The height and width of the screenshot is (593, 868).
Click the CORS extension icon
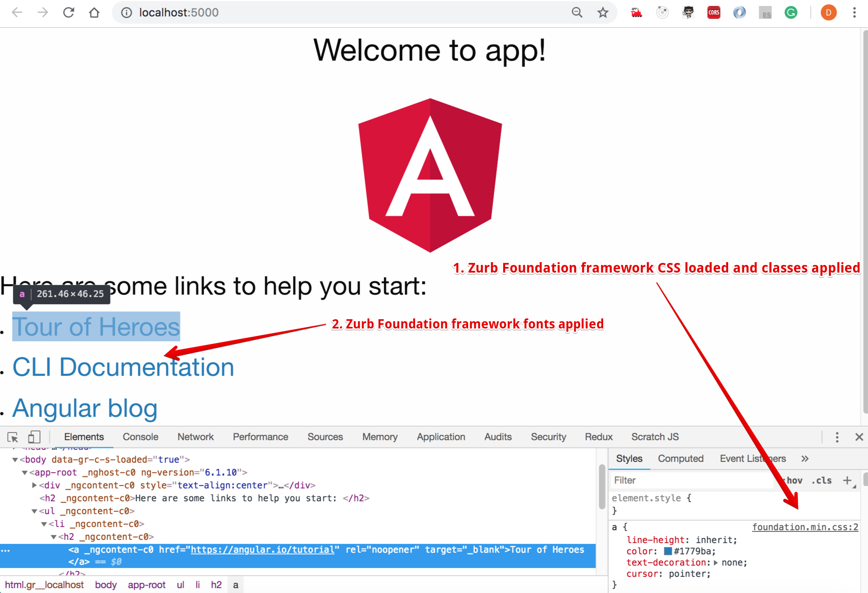click(714, 12)
